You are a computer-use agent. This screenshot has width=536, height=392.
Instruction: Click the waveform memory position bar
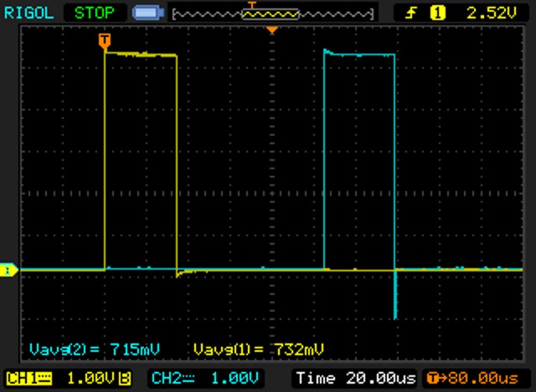271,13
